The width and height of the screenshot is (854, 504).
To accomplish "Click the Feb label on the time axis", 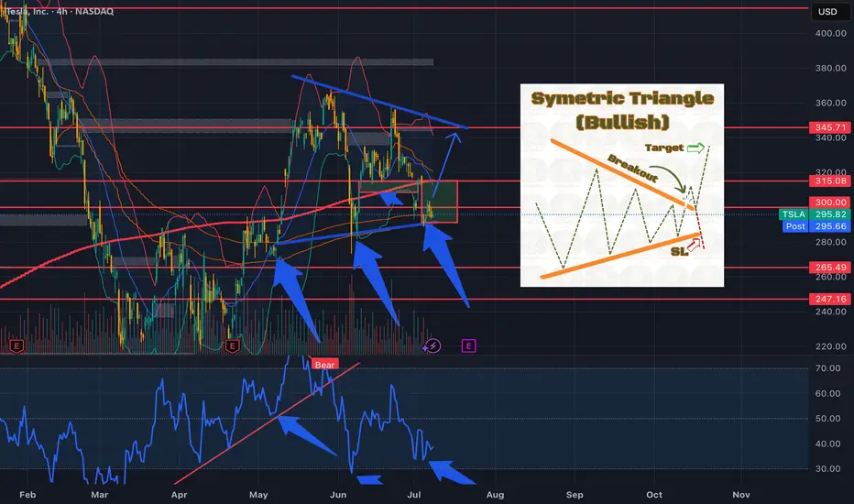I will [x=27, y=495].
